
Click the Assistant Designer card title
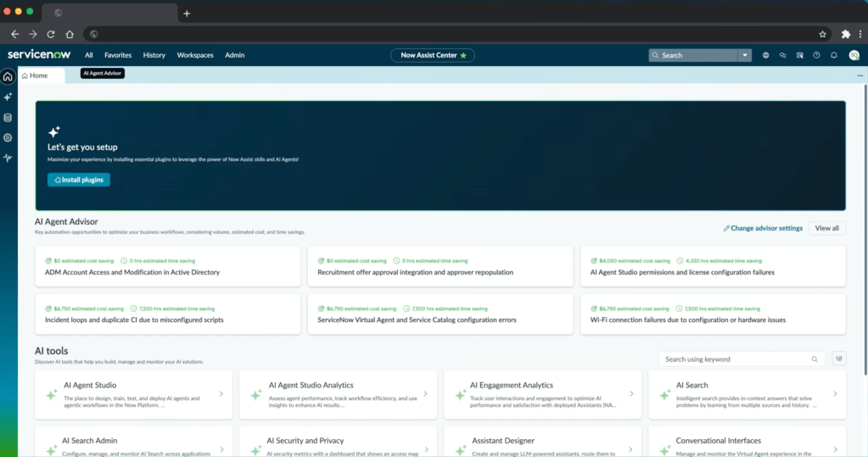[x=503, y=440]
